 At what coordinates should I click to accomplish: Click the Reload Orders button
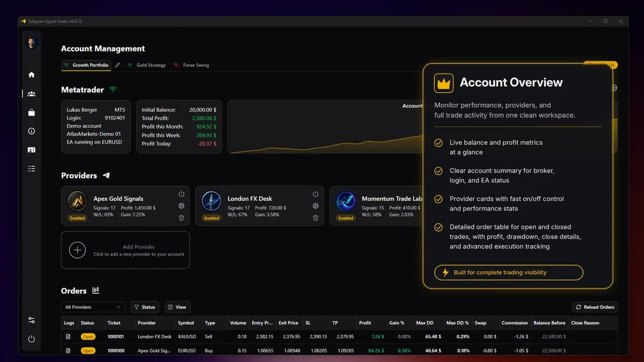click(595, 307)
